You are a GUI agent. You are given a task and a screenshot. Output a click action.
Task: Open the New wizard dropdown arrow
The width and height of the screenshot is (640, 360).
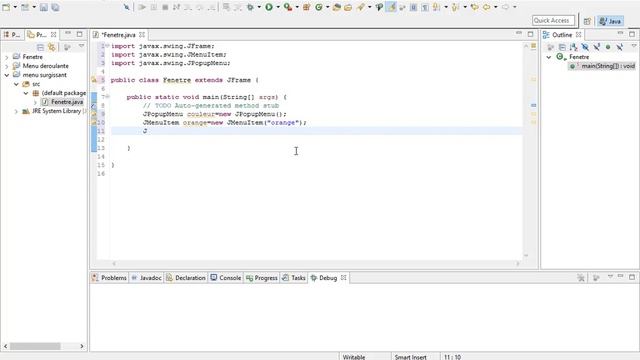coord(15,7)
